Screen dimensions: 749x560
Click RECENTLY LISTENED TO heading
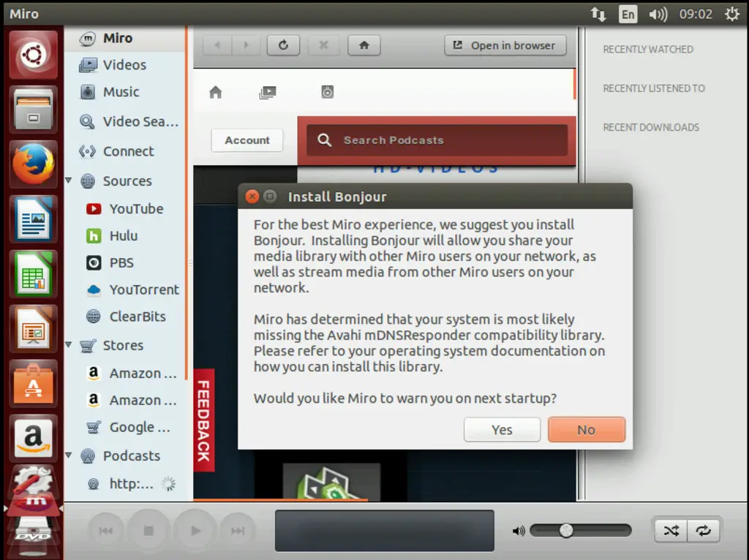[654, 88]
